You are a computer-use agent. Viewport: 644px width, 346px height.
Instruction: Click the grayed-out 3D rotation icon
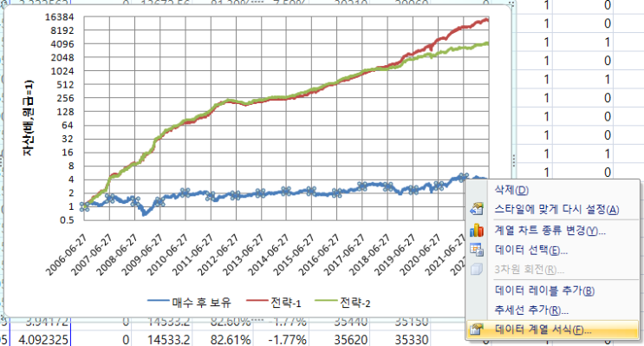point(477,270)
